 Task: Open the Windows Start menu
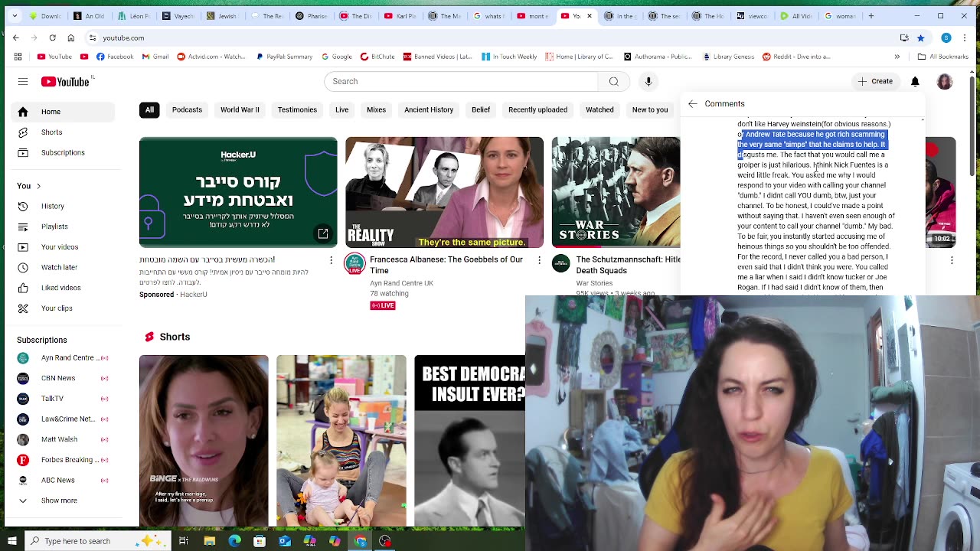pyautogui.click(x=11, y=541)
